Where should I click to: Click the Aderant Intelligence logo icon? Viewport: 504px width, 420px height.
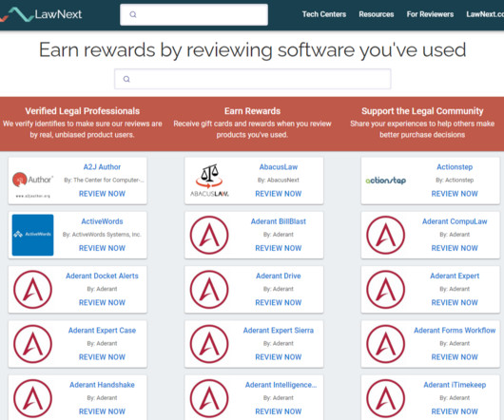pos(209,398)
